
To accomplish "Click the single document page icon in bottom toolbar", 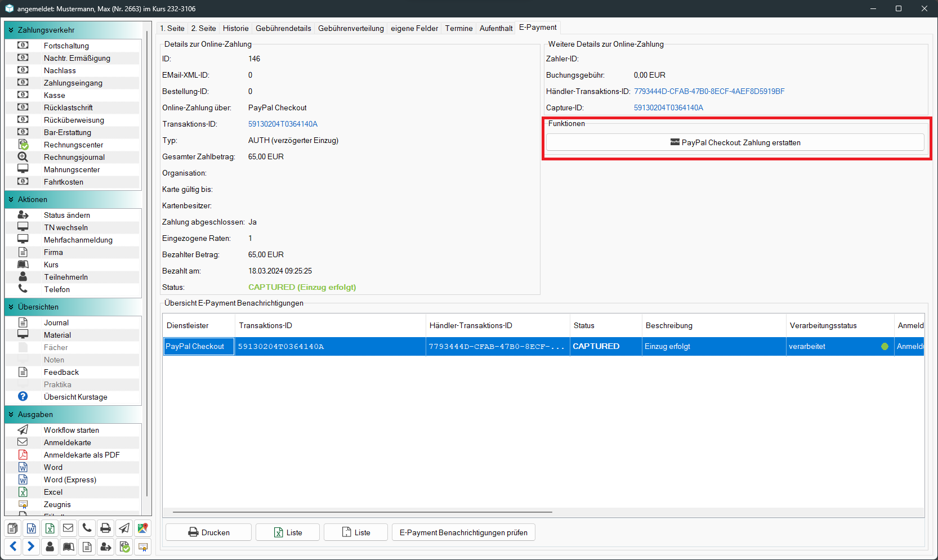I will click(87, 546).
